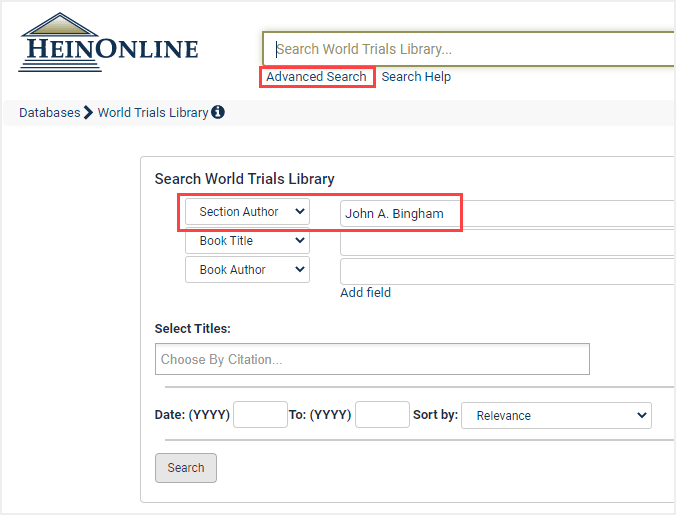Click the World Trials Library info icon
Viewport: 676px width, 515px height.
click(218, 112)
